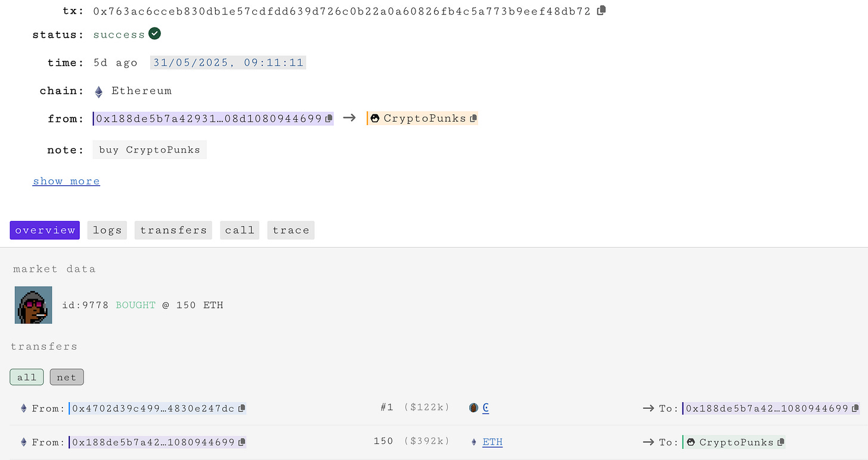Open the transfers tab
Viewport: 868px width, 460px height.
pos(173,230)
